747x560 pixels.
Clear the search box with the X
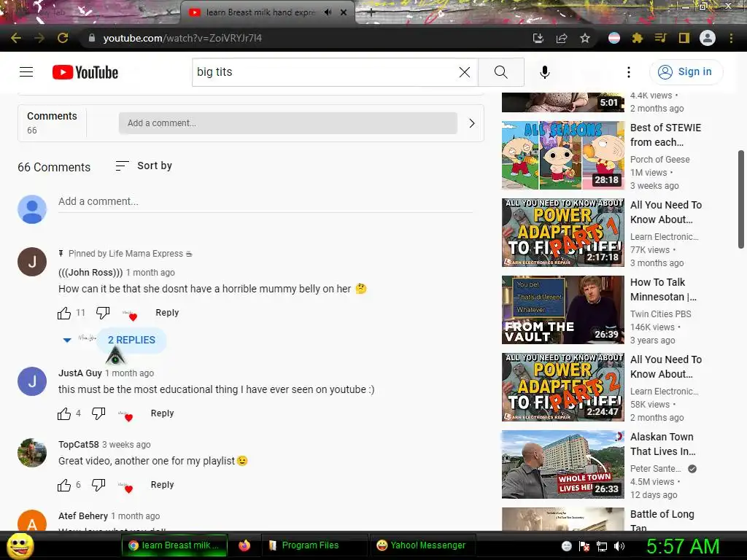click(465, 72)
